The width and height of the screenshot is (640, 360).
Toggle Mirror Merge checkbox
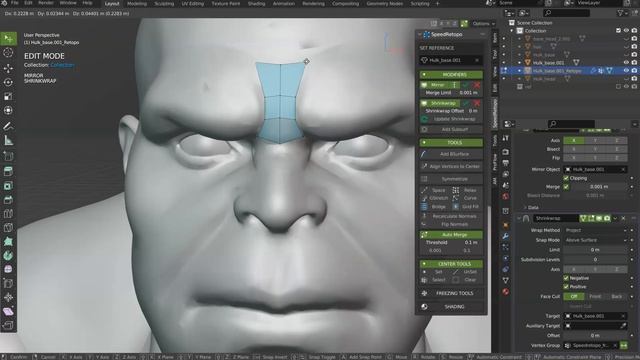tap(566, 187)
